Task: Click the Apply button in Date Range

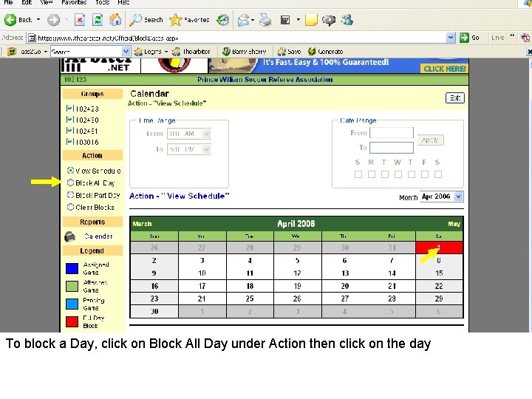Action: point(430,140)
